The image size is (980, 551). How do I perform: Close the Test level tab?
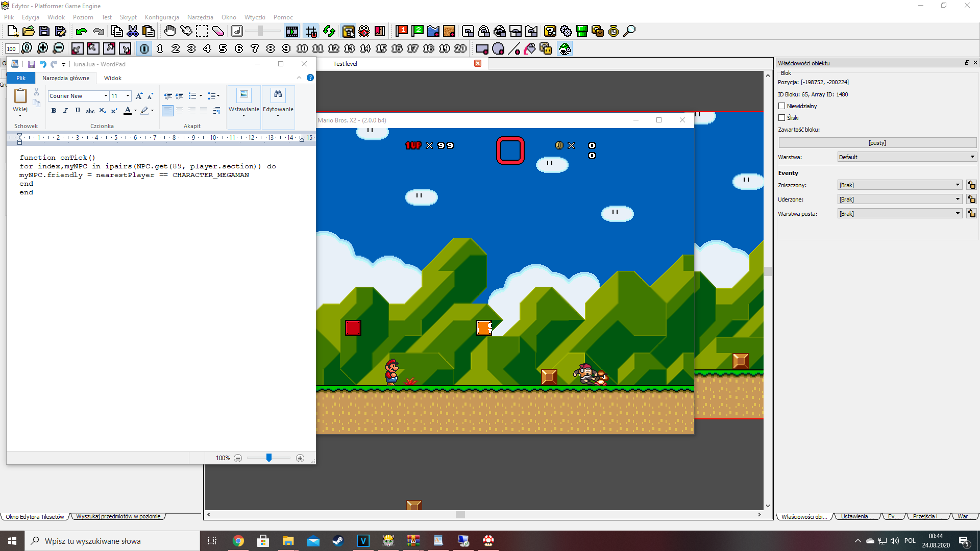tap(478, 63)
